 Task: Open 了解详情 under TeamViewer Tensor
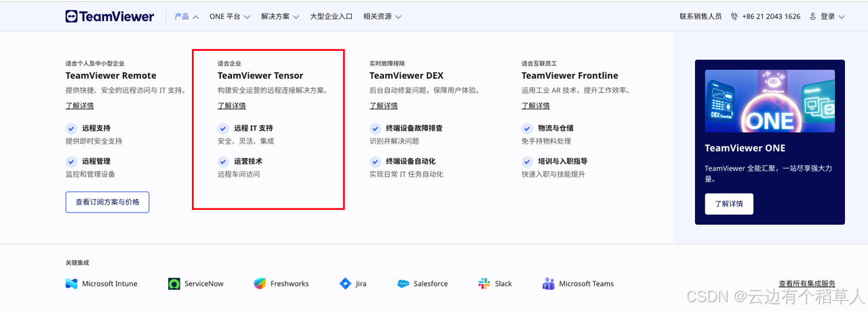(232, 105)
